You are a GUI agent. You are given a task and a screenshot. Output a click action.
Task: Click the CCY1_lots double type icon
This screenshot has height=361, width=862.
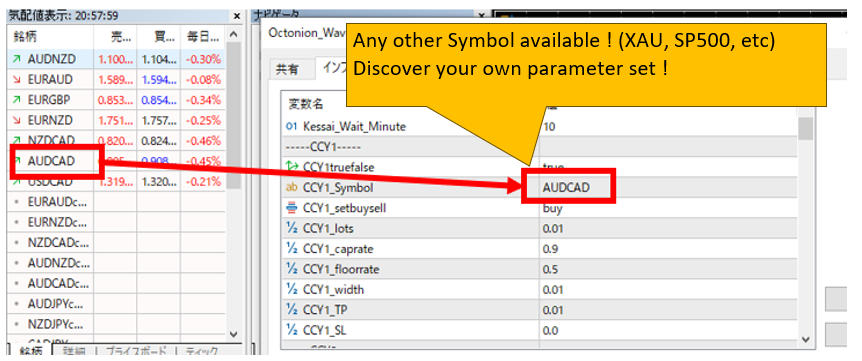pyautogui.click(x=291, y=229)
